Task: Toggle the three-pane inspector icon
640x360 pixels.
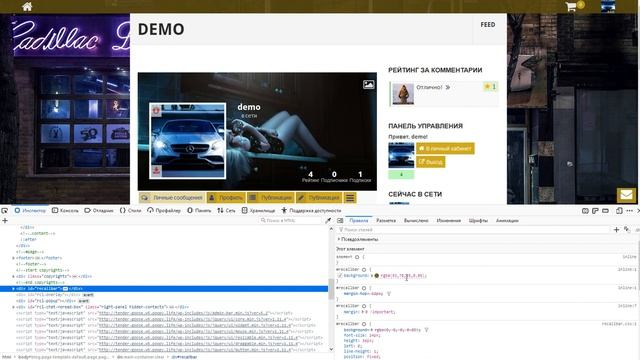Action: tap(340, 220)
